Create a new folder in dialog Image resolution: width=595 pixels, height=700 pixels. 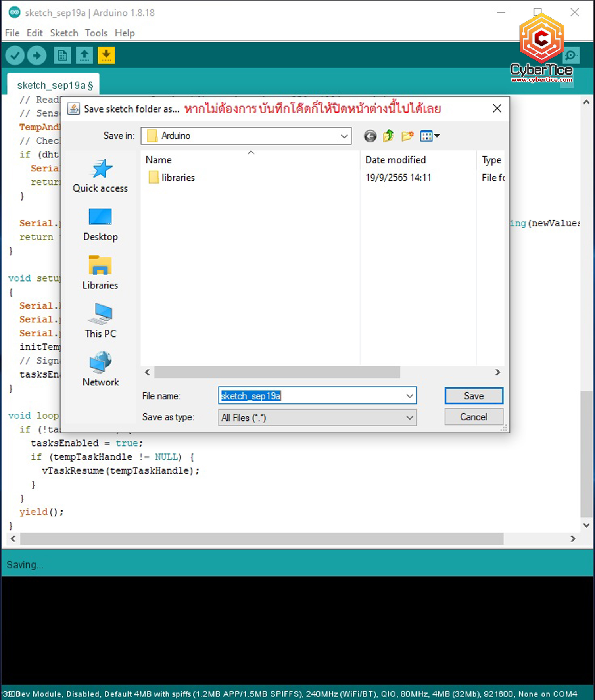coord(407,136)
